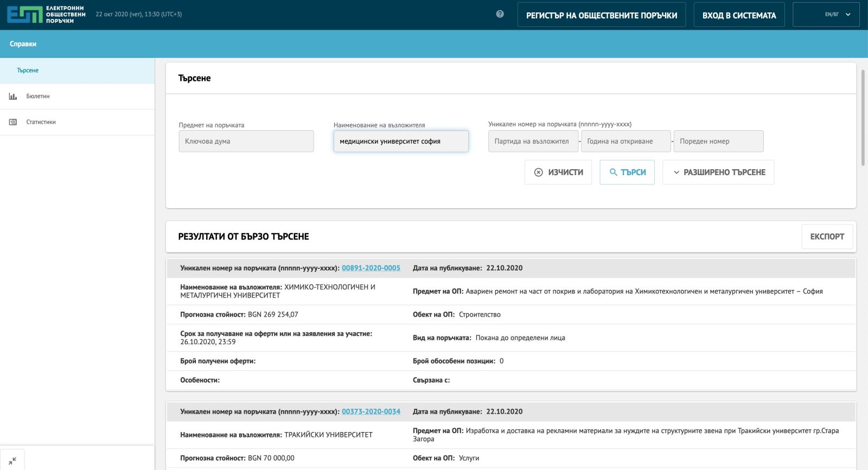
Task: Click the Експорт button
Action: tap(827, 237)
